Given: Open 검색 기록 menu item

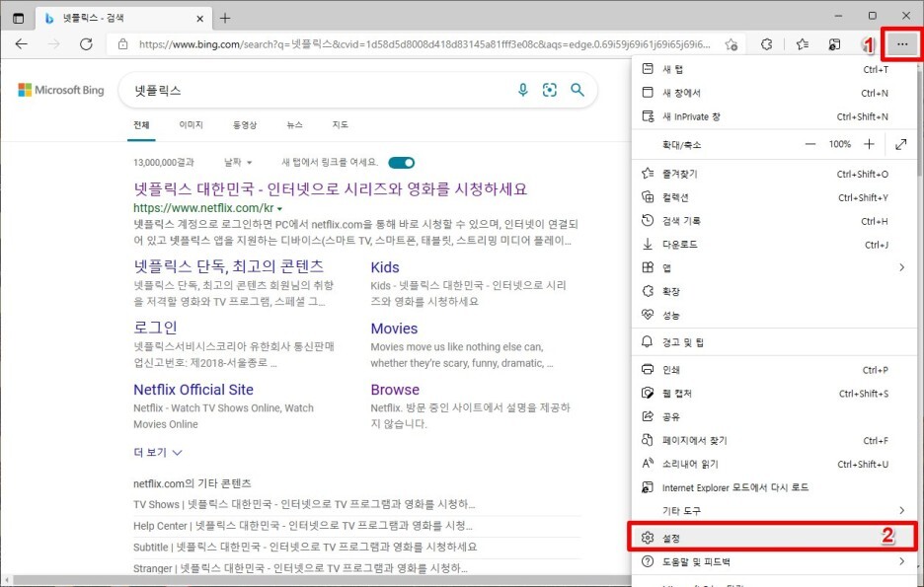Looking at the screenshot, I should [774, 221].
